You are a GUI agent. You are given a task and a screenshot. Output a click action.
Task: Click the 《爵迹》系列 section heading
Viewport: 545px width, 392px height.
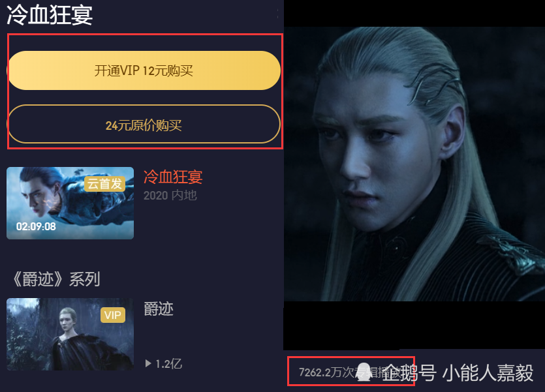click(x=56, y=279)
